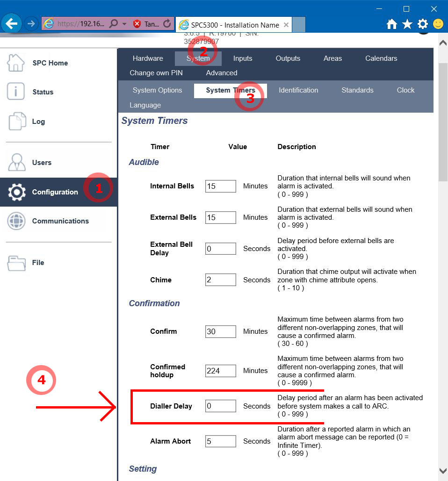The height and width of the screenshot is (481, 448).
Task: Select the Configuration gear icon
Action: [17, 192]
